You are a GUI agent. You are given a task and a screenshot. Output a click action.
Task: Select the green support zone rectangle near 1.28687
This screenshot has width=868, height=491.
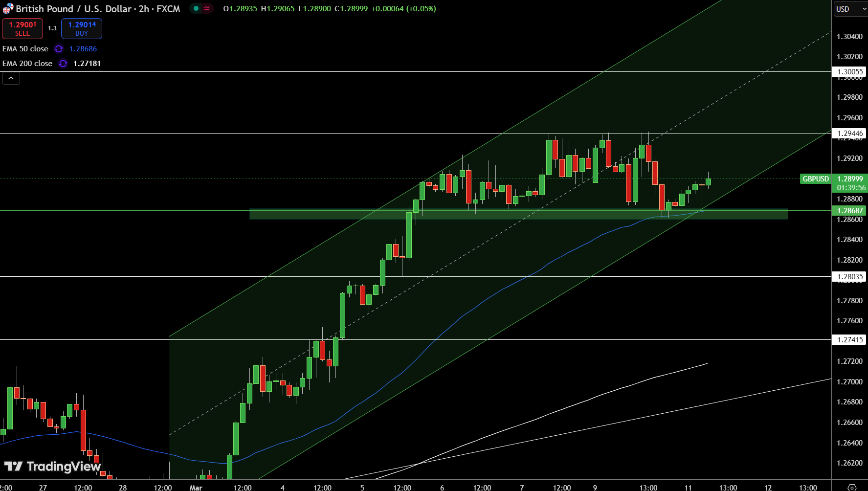click(518, 214)
